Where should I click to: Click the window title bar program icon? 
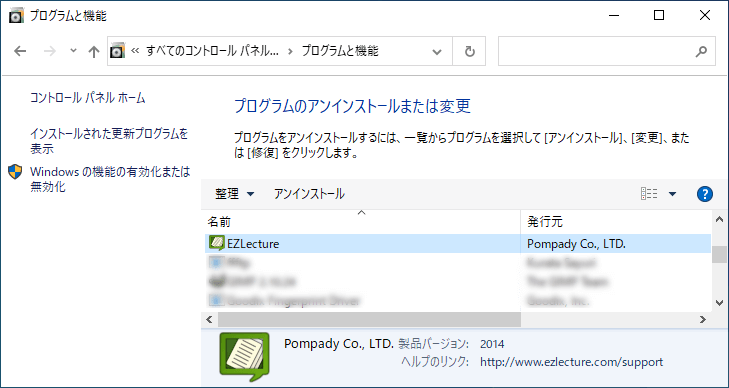pyautogui.click(x=17, y=16)
